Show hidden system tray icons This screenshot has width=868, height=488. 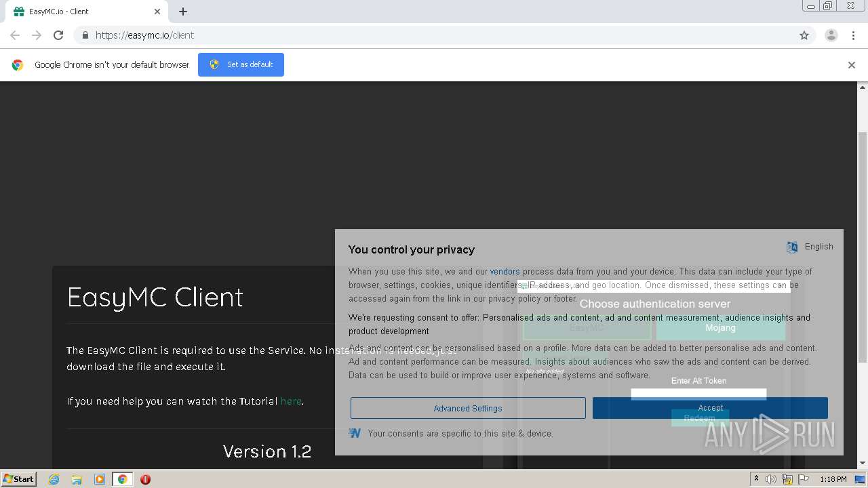coord(756,479)
